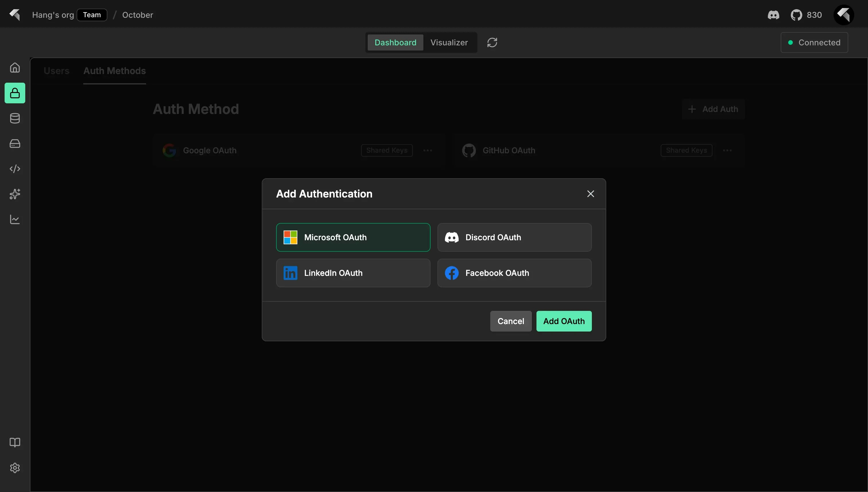The width and height of the screenshot is (868, 492).
Task: Open the Home panel in sidebar
Action: (15, 67)
